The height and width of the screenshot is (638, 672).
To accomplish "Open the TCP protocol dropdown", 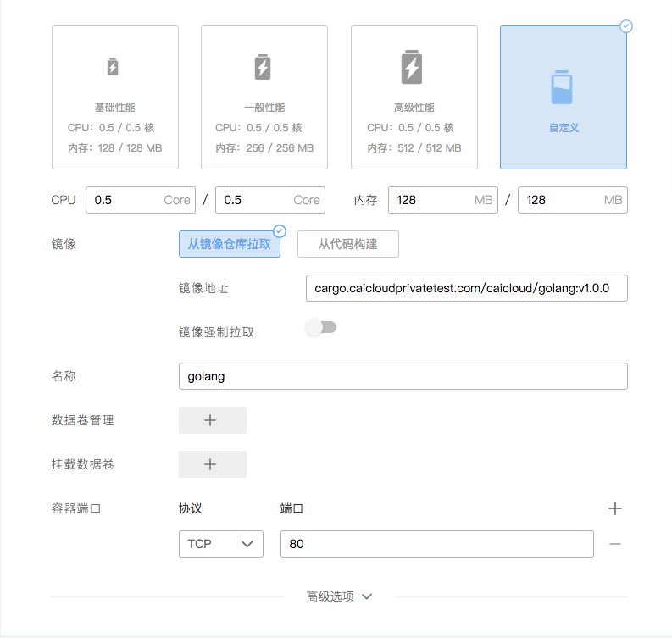I will tap(220, 544).
